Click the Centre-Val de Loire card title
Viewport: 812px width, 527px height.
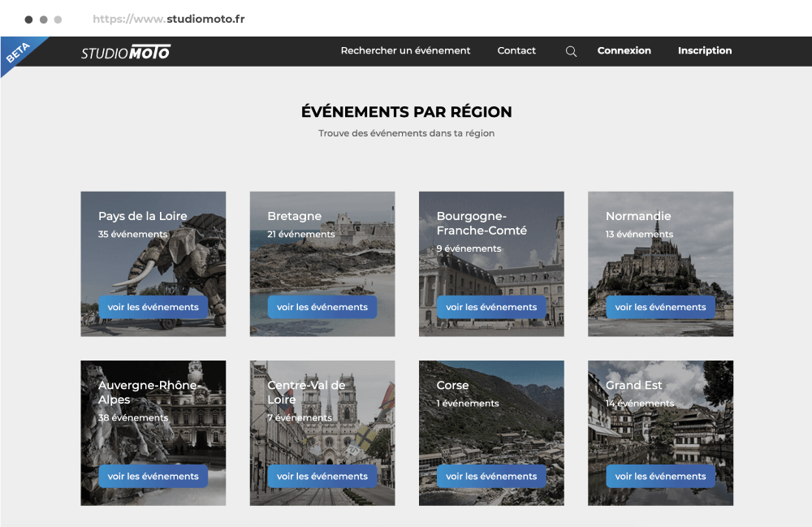pyautogui.click(x=306, y=392)
